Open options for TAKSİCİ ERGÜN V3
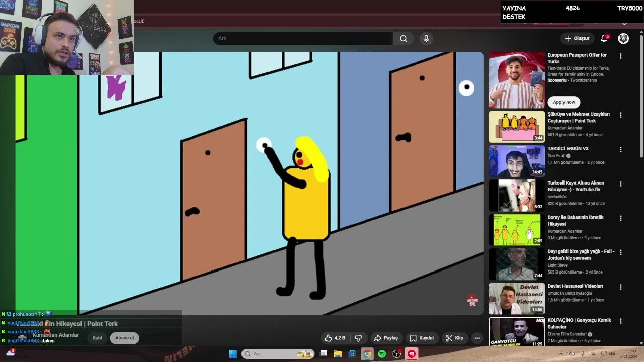The width and height of the screenshot is (644, 362). coord(620,149)
